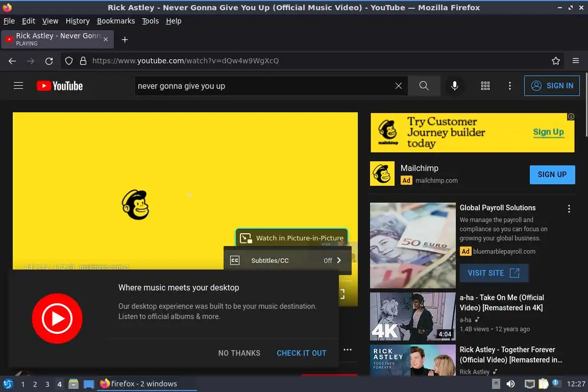Screen dimensions: 588x392
Task: Switch to workspace 2
Action: point(35,384)
